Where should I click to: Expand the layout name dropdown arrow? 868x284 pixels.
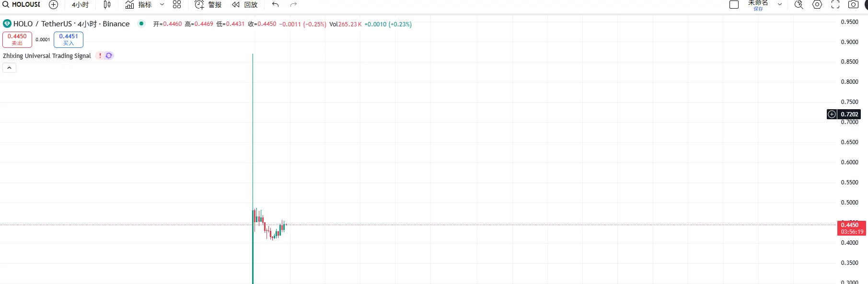(x=780, y=5)
